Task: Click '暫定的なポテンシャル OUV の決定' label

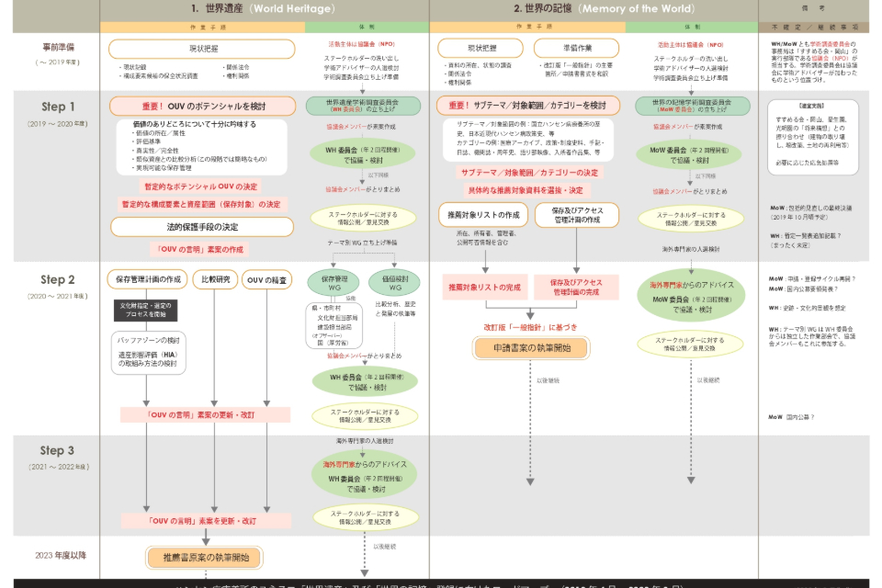Action: click(201, 187)
